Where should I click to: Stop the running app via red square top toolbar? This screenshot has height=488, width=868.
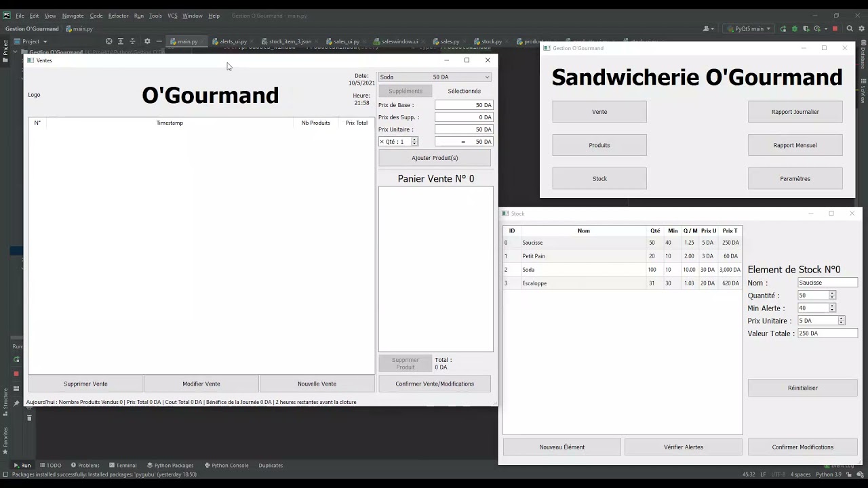point(835,29)
